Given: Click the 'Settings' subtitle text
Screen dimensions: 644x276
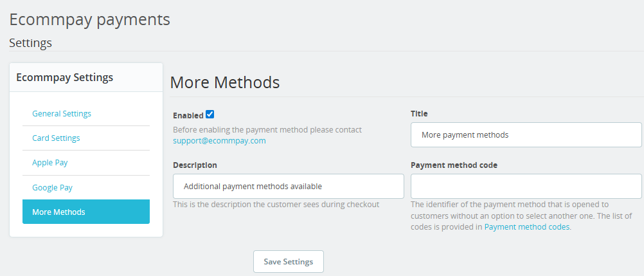Looking at the screenshot, I should pos(30,42).
